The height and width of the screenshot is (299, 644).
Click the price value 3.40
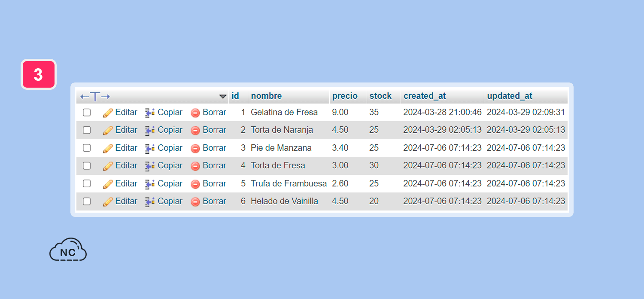point(340,148)
